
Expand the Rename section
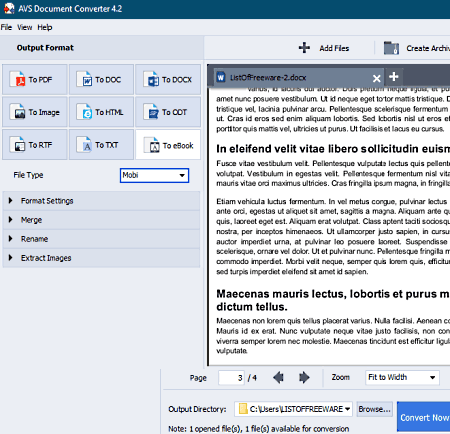(101, 239)
